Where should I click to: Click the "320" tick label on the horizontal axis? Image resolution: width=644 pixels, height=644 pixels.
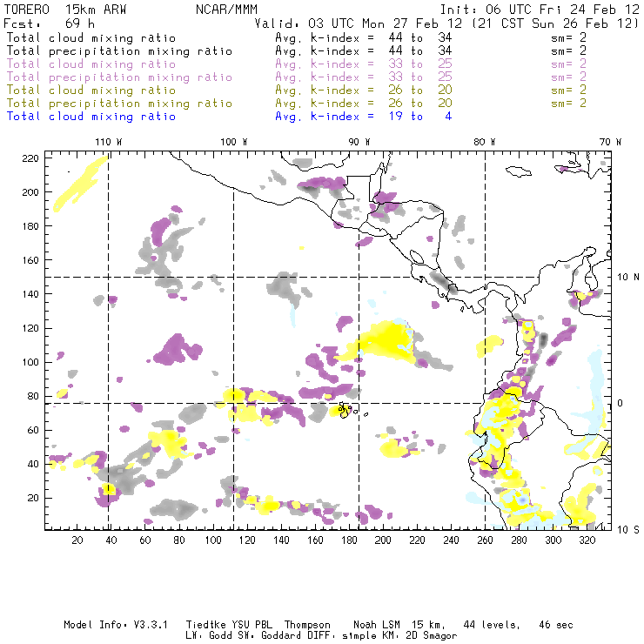[587, 540]
